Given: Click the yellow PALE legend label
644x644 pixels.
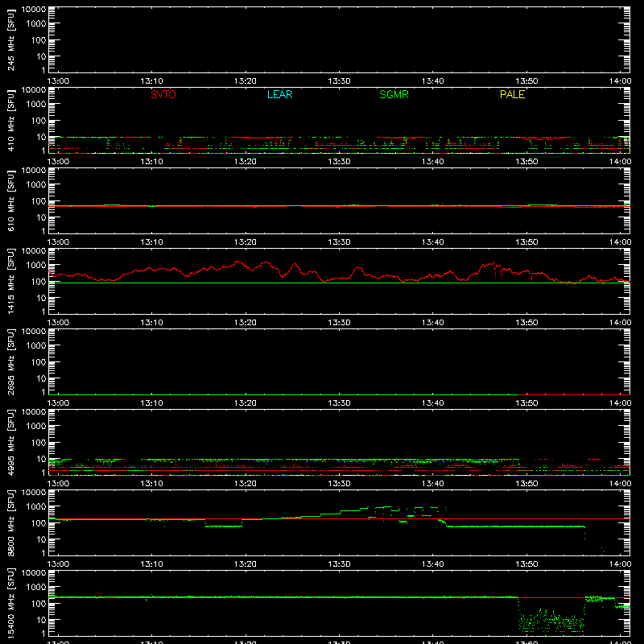Looking at the screenshot, I should [512, 94].
